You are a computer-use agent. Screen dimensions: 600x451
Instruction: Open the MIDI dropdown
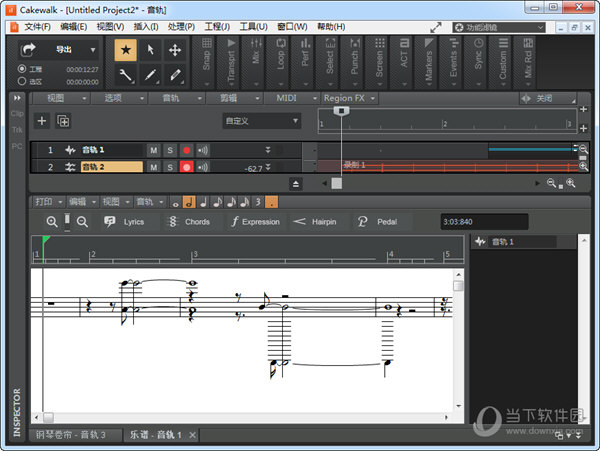tap(292, 98)
